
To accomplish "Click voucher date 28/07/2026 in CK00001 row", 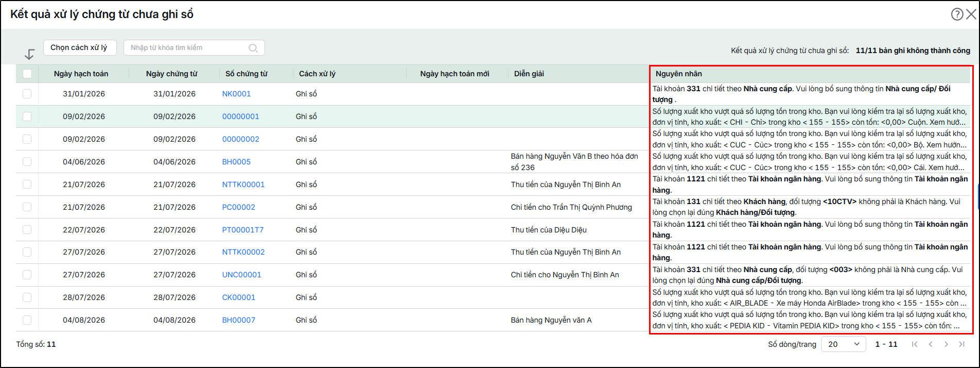I will pyautogui.click(x=174, y=297).
